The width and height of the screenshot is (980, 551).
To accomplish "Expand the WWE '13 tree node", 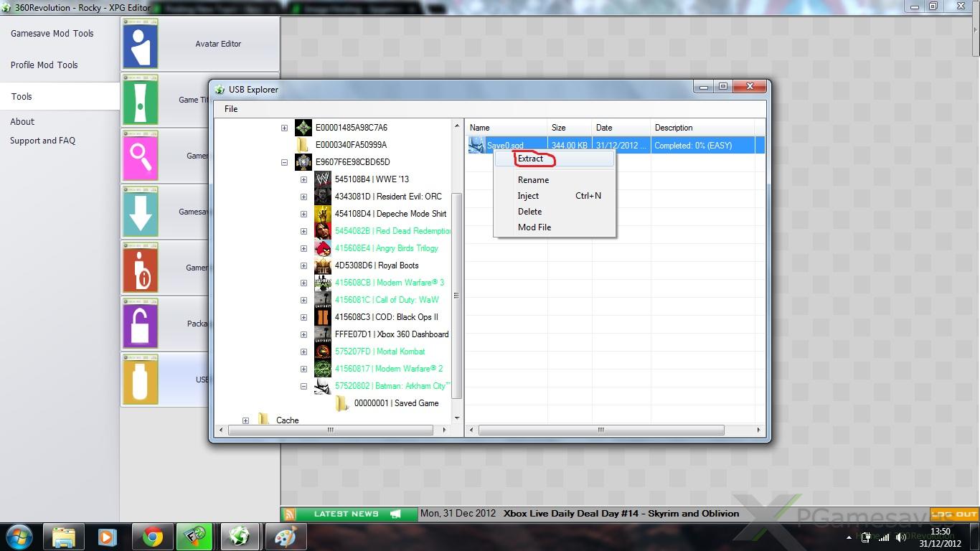I will [x=303, y=179].
